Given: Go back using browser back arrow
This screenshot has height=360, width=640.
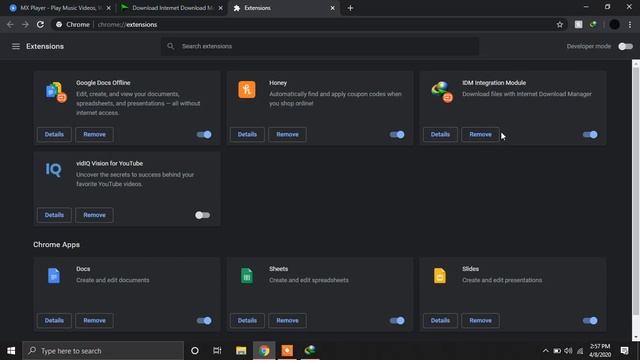Looking at the screenshot, I should pos(10,24).
